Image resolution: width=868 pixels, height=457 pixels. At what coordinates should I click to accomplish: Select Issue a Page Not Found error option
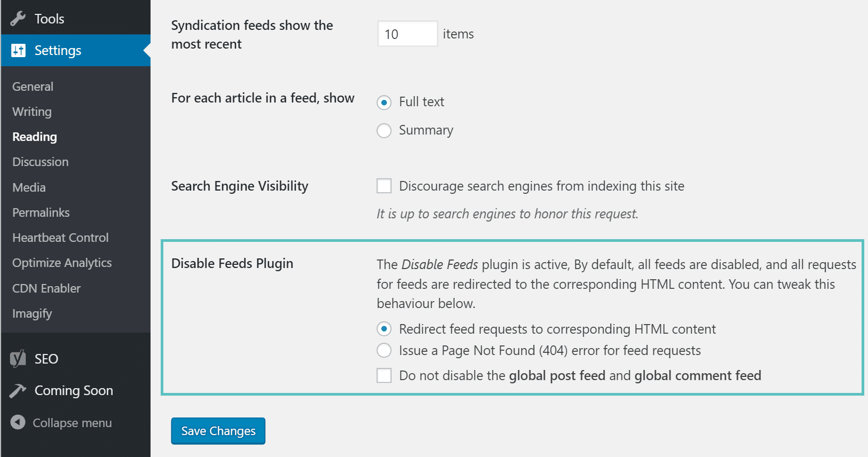point(384,351)
